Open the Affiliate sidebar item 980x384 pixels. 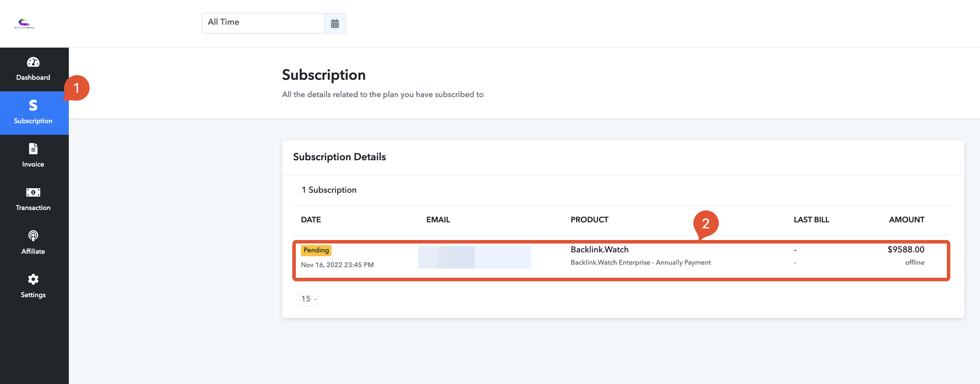click(x=33, y=243)
